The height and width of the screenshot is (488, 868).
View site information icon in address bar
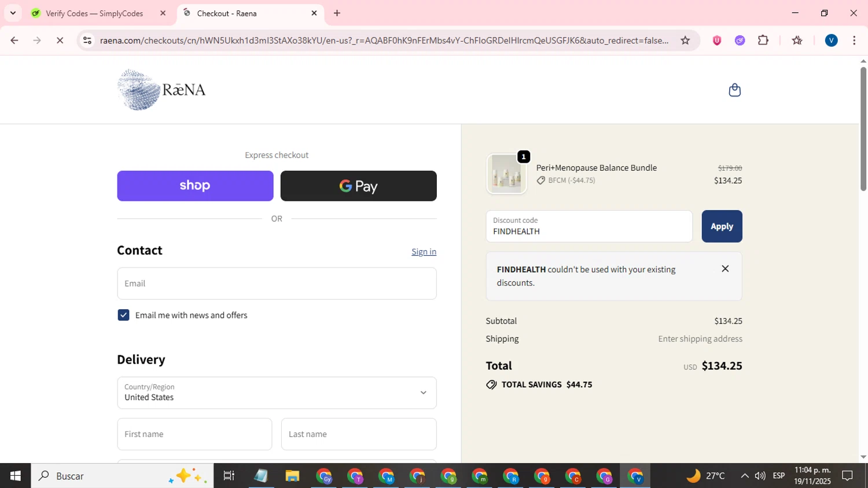(x=87, y=41)
